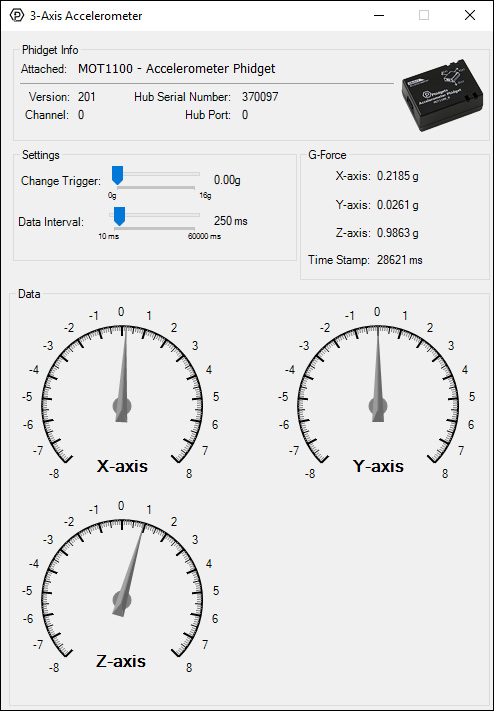Click the Change Trigger slider thumb
This screenshot has width=494, height=711.
117,175
